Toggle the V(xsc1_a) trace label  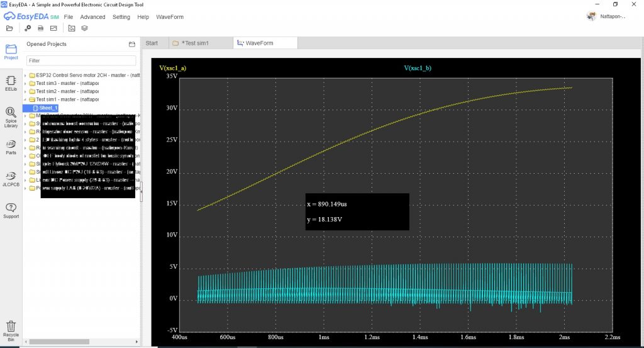(172, 68)
